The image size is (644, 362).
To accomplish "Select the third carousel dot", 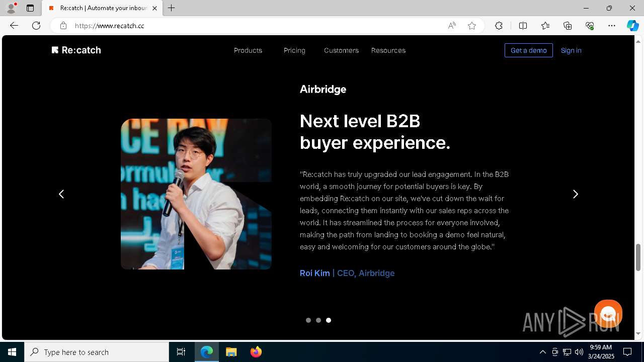I will click(329, 320).
